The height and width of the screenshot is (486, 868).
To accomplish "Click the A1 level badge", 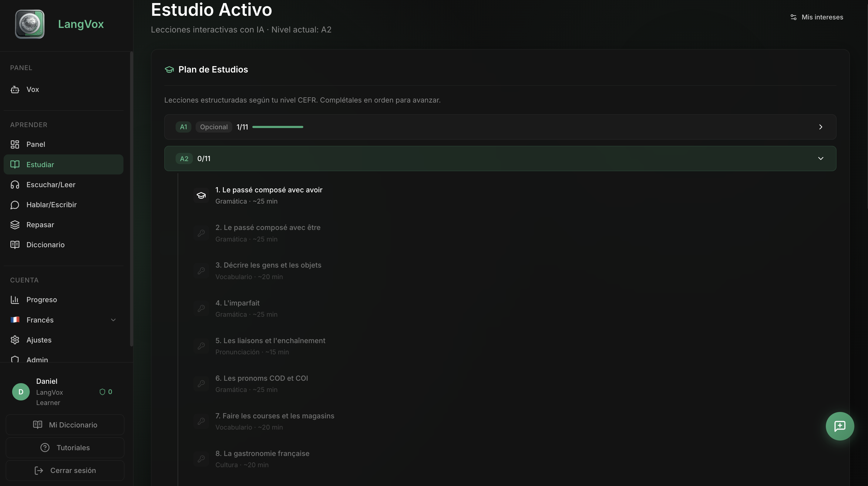I will (x=183, y=127).
